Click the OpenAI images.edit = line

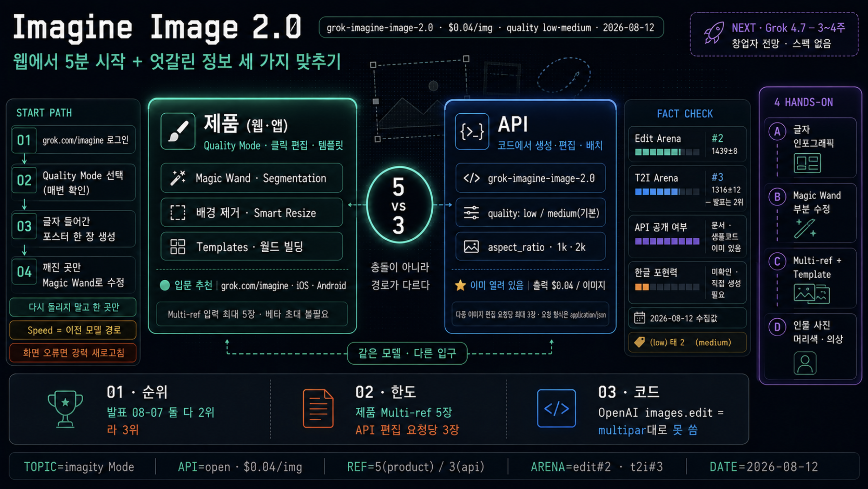coord(661,412)
